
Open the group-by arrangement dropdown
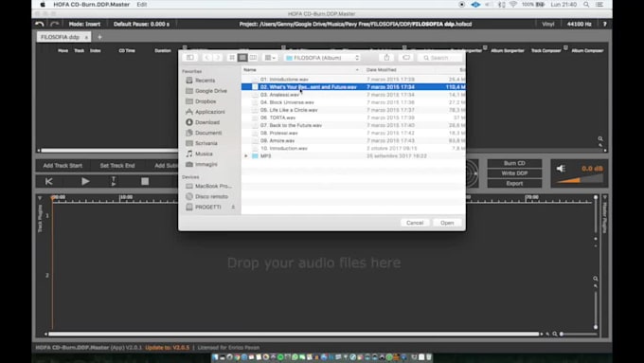pos(270,58)
